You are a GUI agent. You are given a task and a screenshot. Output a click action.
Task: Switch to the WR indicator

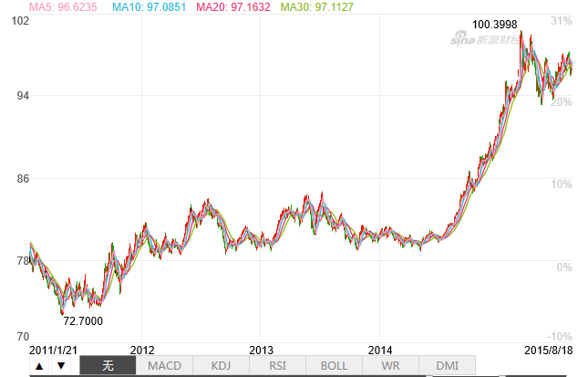click(390, 366)
